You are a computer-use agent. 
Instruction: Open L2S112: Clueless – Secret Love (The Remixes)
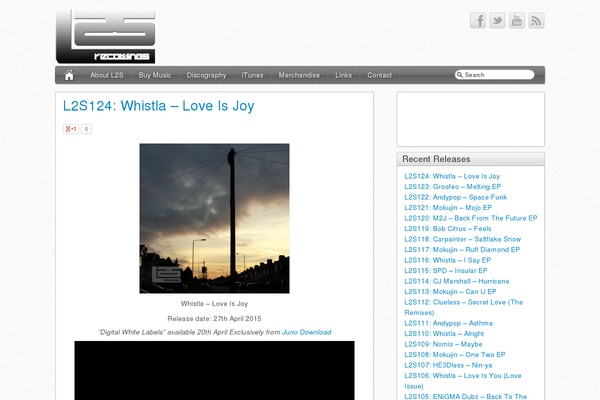tap(463, 307)
